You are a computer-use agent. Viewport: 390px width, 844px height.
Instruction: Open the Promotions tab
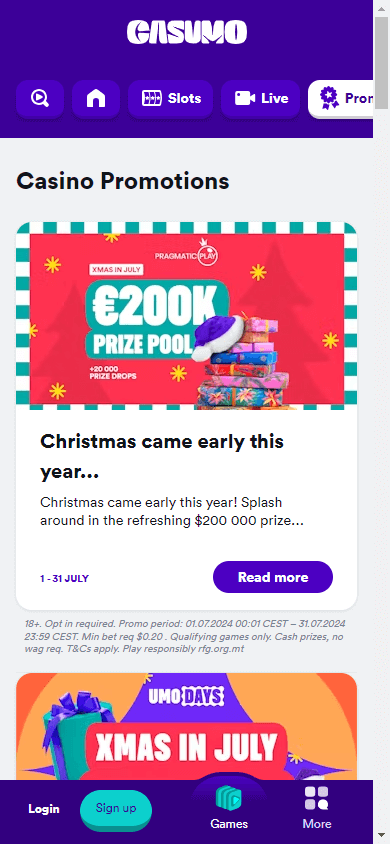click(x=341, y=99)
